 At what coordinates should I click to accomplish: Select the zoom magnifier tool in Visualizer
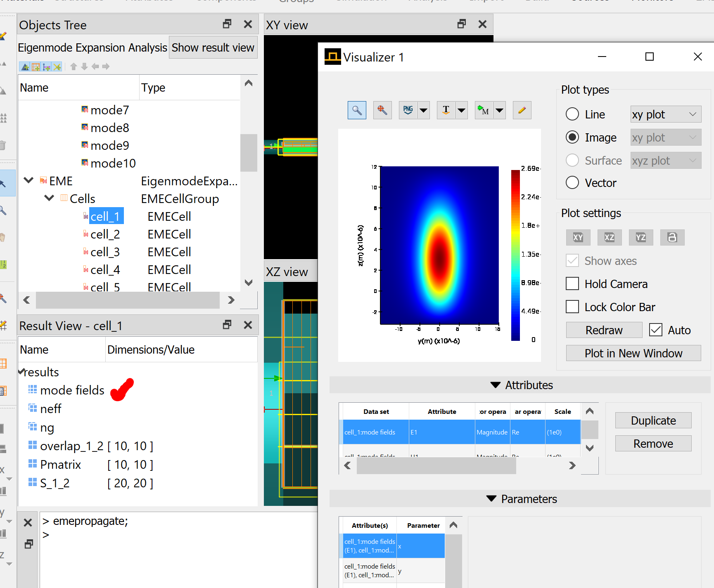point(357,110)
